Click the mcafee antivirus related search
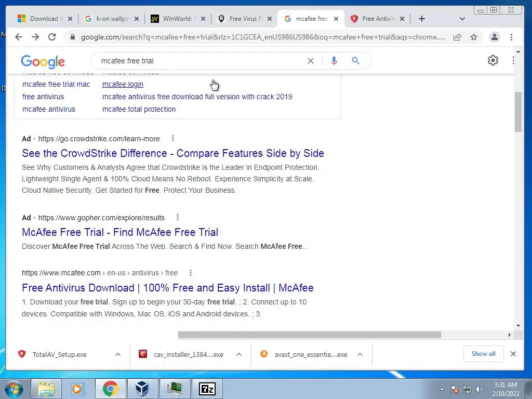The width and height of the screenshot is (532, 399). [x=48, y=109]
